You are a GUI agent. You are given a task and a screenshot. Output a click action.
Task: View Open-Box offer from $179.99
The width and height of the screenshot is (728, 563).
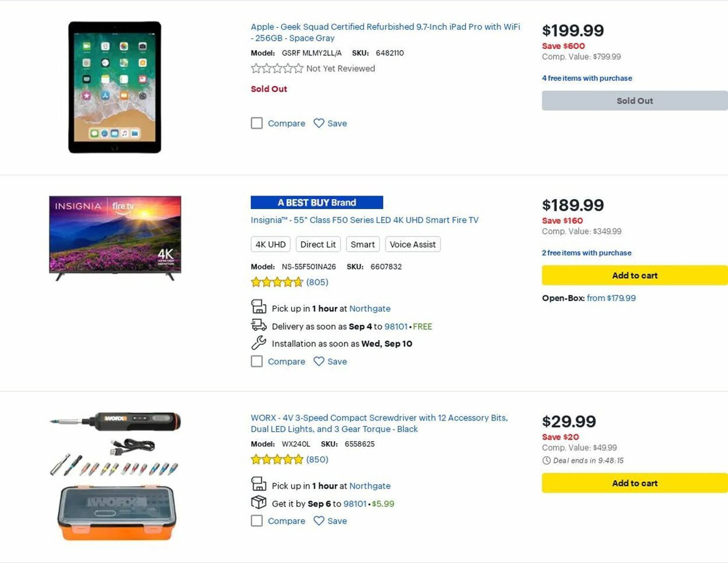611,298
